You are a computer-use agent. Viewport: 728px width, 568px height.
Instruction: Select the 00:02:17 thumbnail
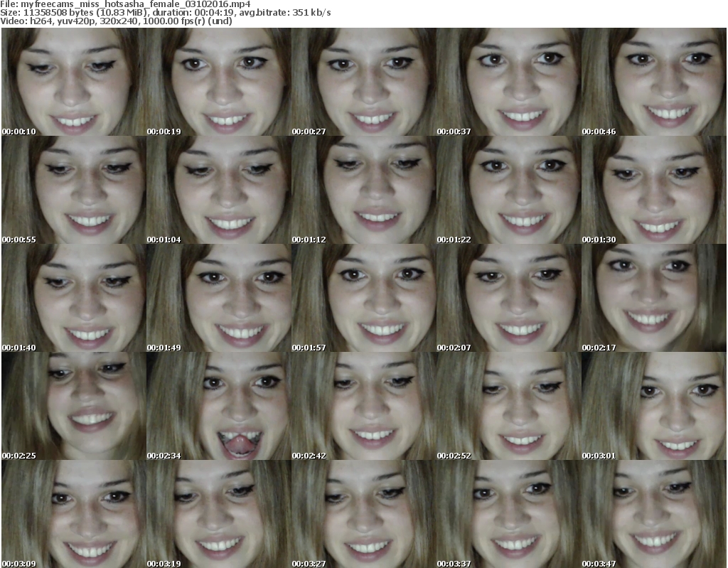[x=653, y=298]
